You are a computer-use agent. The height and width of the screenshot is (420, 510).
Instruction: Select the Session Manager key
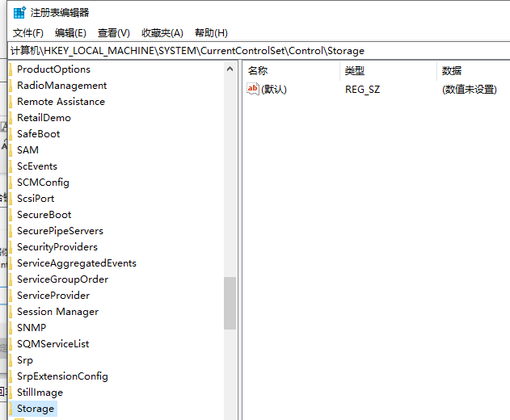[57, 312]
